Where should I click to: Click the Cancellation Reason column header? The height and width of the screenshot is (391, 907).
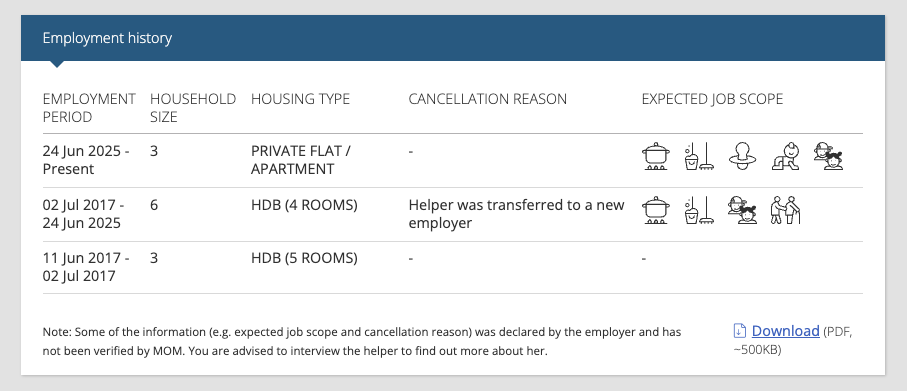click(x=488, y=99)
